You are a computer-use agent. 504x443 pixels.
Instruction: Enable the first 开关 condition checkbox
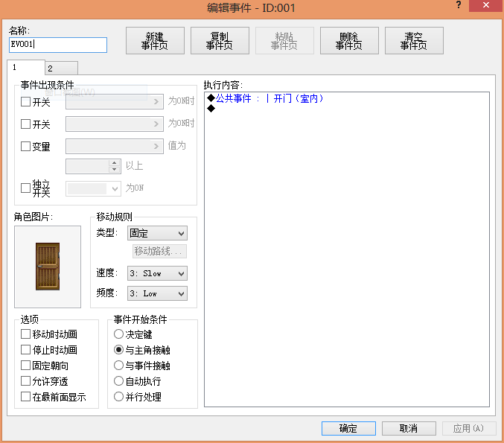pyautogui.click(x=26, y=102)
